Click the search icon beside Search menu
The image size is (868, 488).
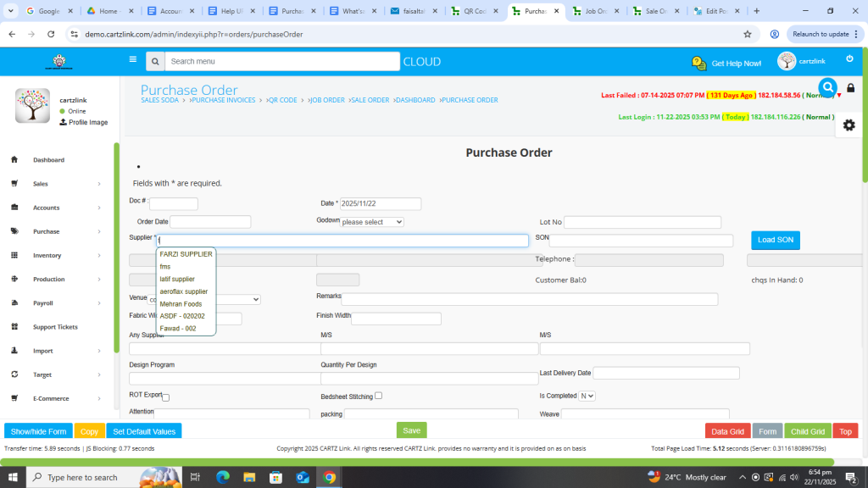(154, 62)
